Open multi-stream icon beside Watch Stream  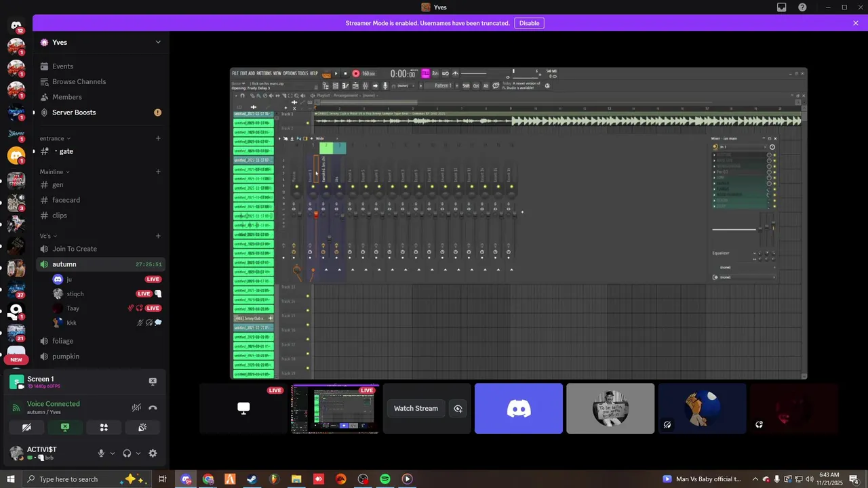[458, 409]
